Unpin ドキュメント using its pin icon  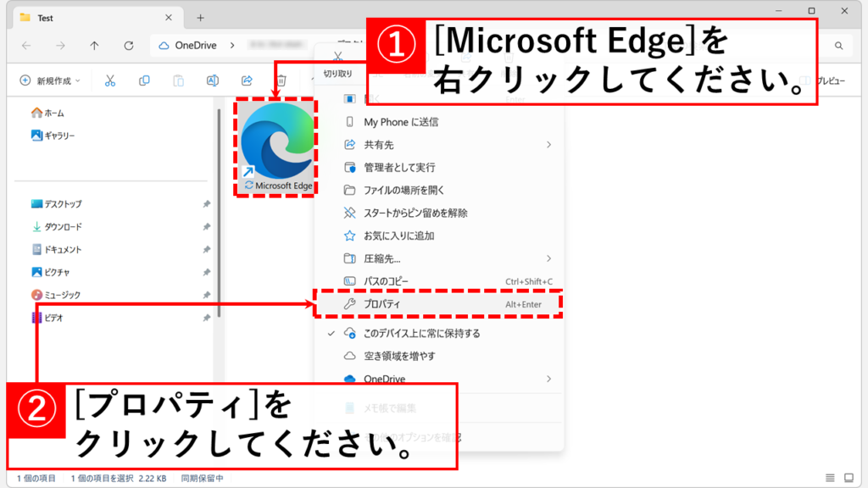tap(207, 250)
